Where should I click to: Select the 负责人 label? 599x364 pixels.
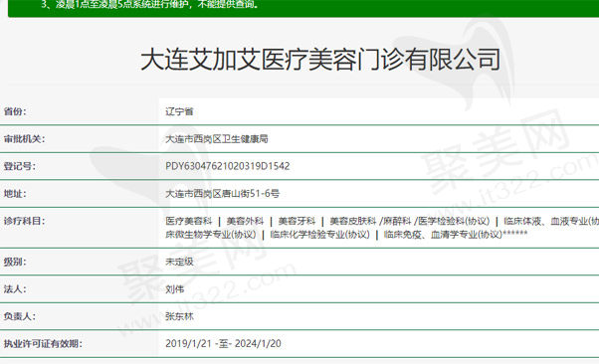point(20,316)
